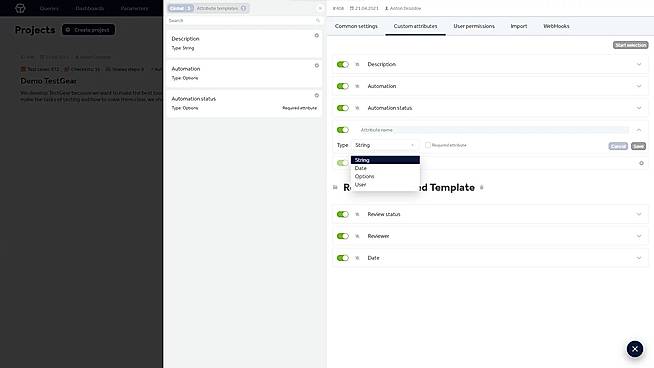Click the Cancel button in attribute editor

coord(618,146)
